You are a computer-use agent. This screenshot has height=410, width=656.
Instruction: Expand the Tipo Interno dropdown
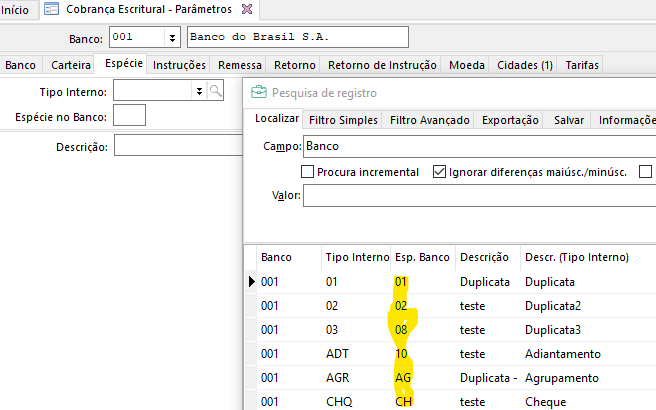tap(199, 91)
